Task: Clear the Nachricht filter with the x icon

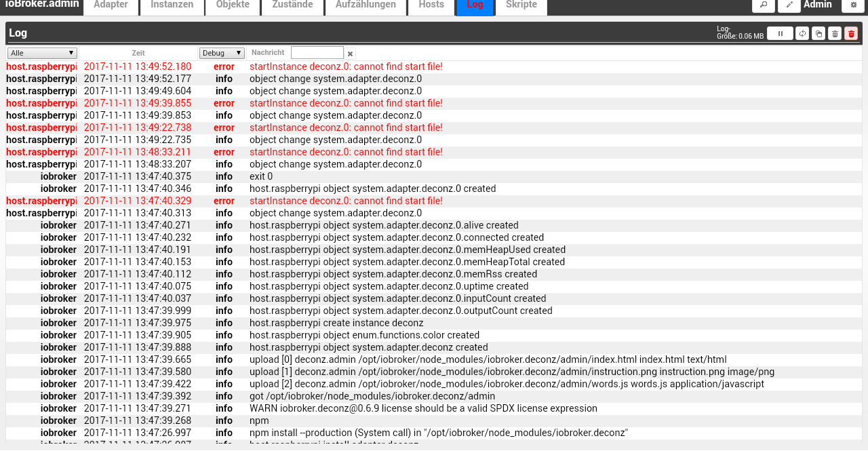Action: (x=350, y=54)
